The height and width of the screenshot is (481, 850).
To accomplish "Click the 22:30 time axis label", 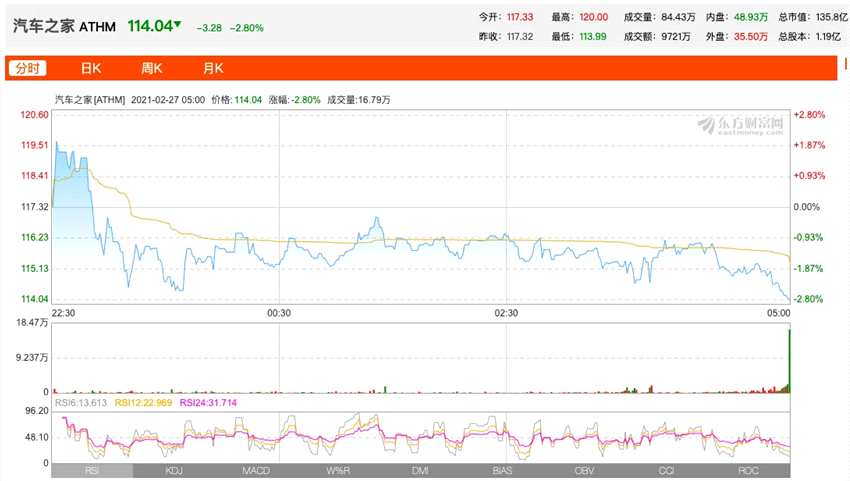I will [x=63, y=313].
